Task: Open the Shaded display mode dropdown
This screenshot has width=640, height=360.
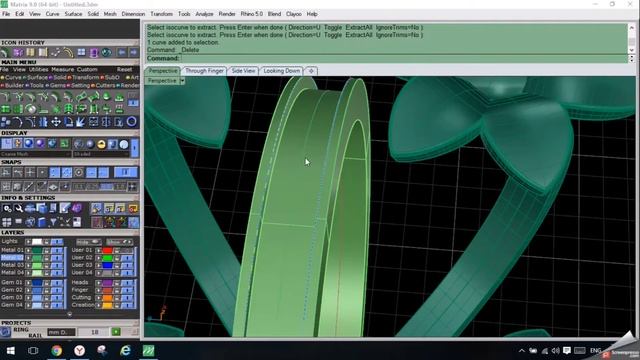Action: (101, 154)
